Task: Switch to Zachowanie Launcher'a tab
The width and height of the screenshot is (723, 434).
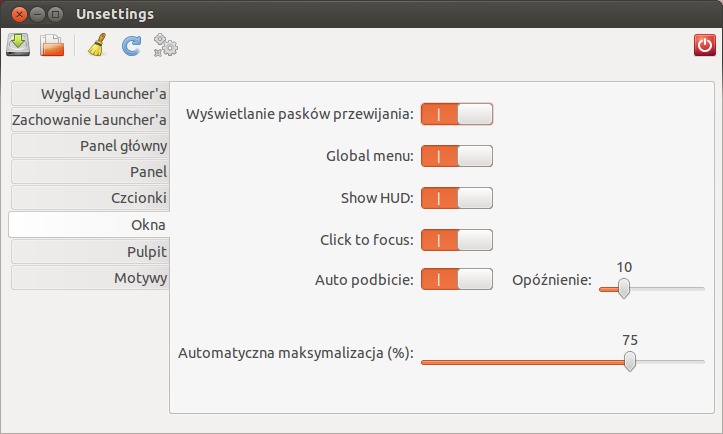Action: pos(90,119)
